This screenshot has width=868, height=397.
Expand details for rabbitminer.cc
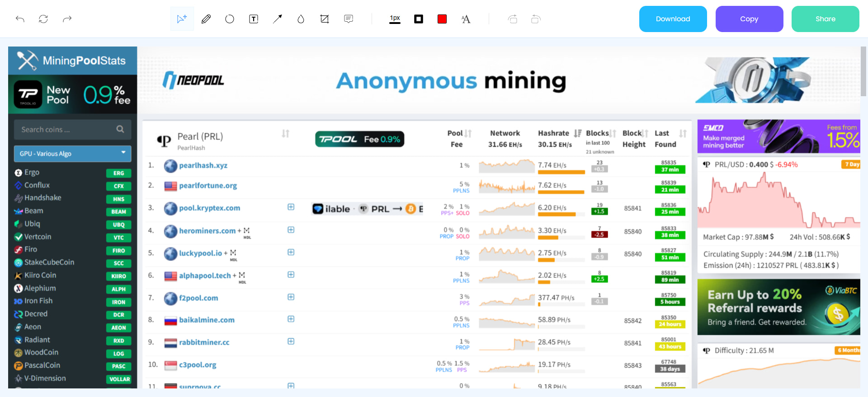pyautogui.click(x=291, y=341)
